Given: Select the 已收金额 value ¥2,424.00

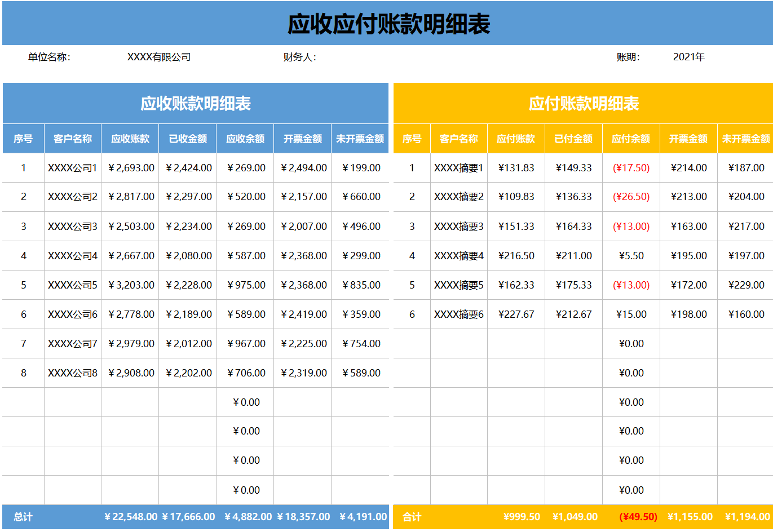Looking at the screenshot, I should tap(187, 167).
